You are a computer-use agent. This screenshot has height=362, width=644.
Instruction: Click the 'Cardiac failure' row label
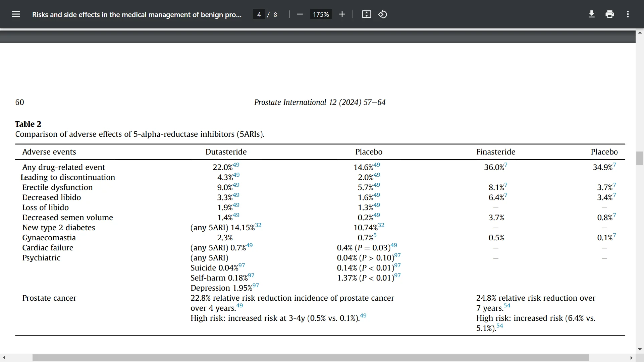coord(48,248)
